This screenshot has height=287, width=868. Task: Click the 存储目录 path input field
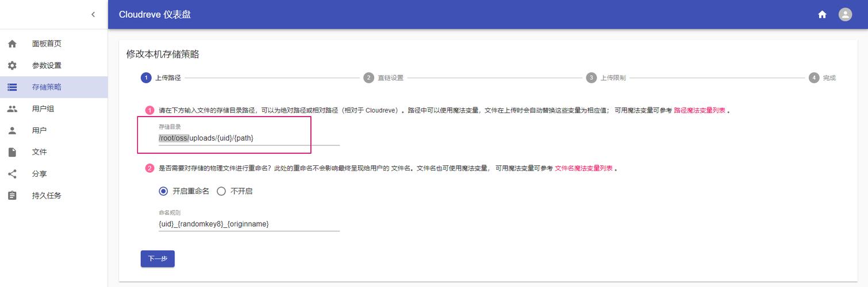[249, 138]
